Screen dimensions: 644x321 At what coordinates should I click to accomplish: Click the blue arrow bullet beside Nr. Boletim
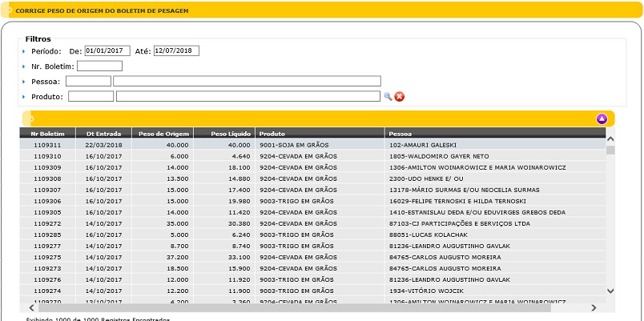click(x=25, y=66)
